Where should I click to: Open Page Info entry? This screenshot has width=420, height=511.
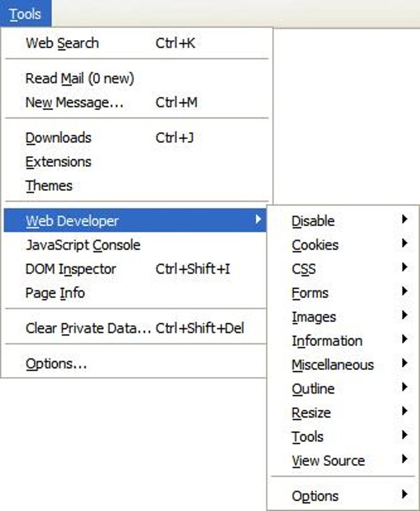(55, 293)
